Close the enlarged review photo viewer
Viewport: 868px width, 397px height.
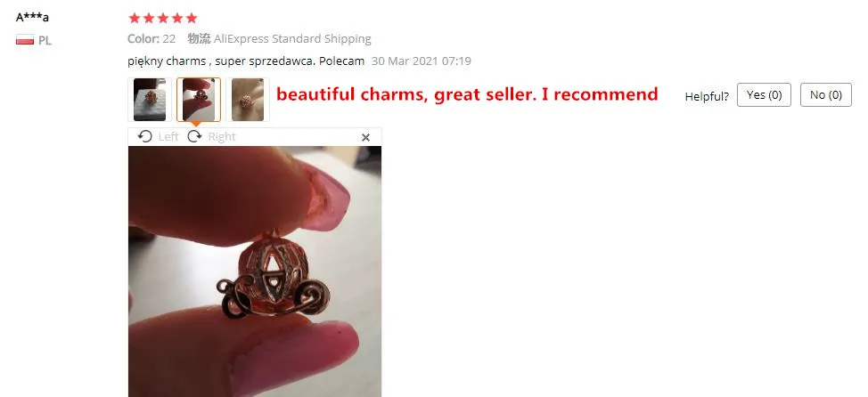(x=365, y=138)
